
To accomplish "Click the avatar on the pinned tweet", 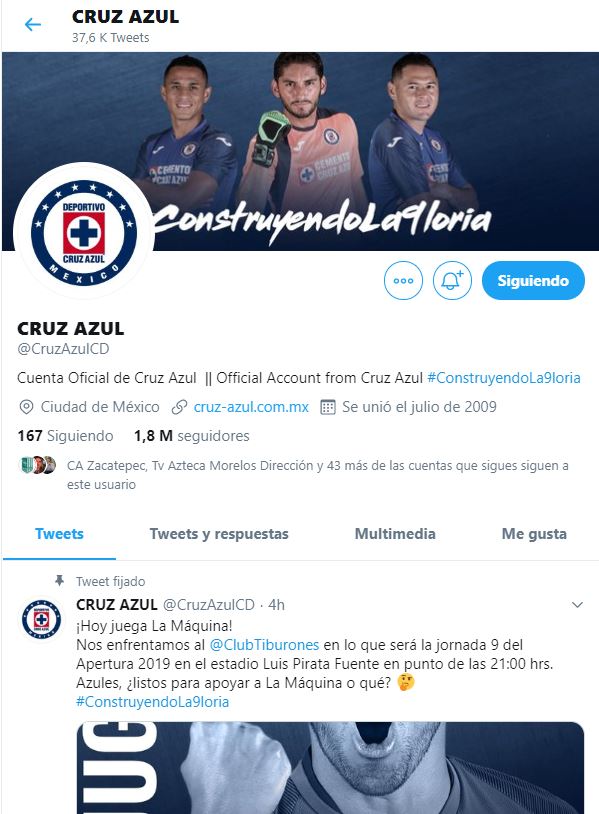I will click(42, 619).
